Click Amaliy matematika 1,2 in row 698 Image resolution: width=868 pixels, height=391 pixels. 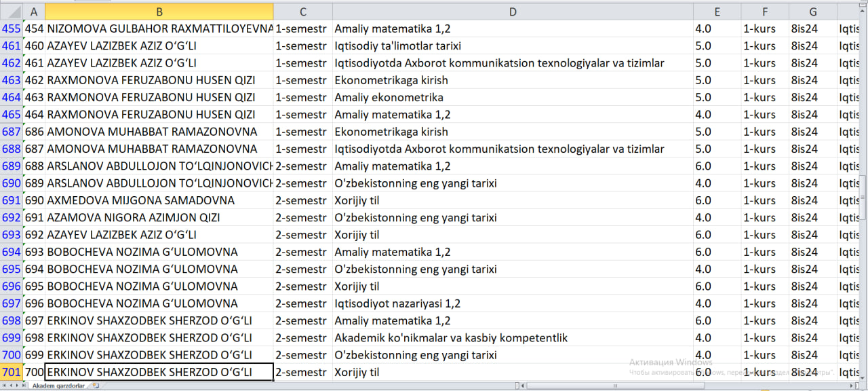click(513, 320)
